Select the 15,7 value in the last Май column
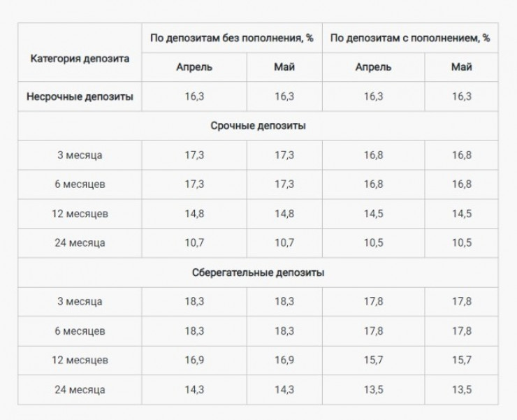The image size is (517, 420). tap(462, 361)
